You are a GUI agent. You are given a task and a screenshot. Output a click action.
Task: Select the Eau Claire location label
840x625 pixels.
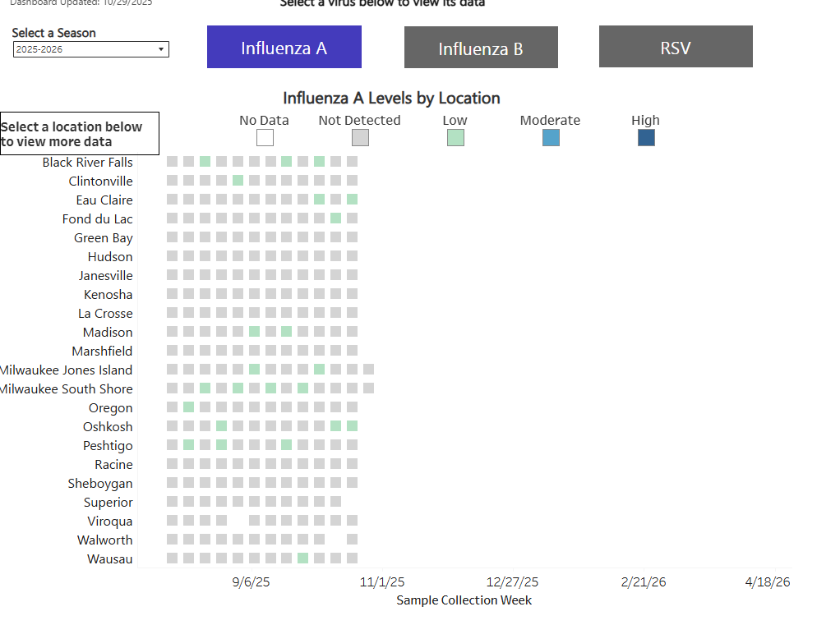tap(104, 200)
